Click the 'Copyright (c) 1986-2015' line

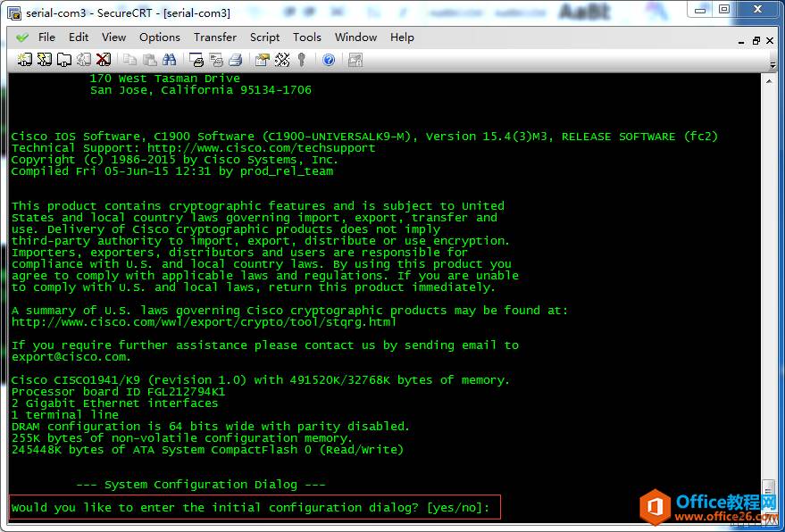(175, 160)
